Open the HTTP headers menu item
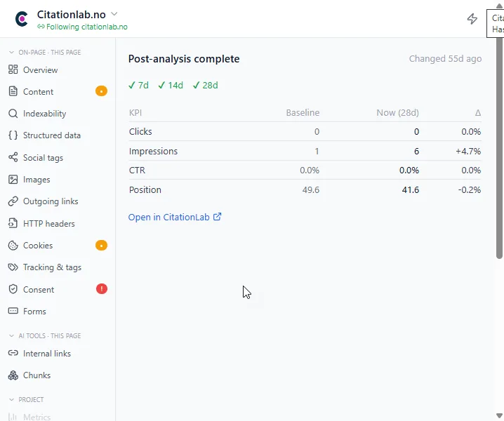Viewport: 504px width, 421px height. point(58,223)
